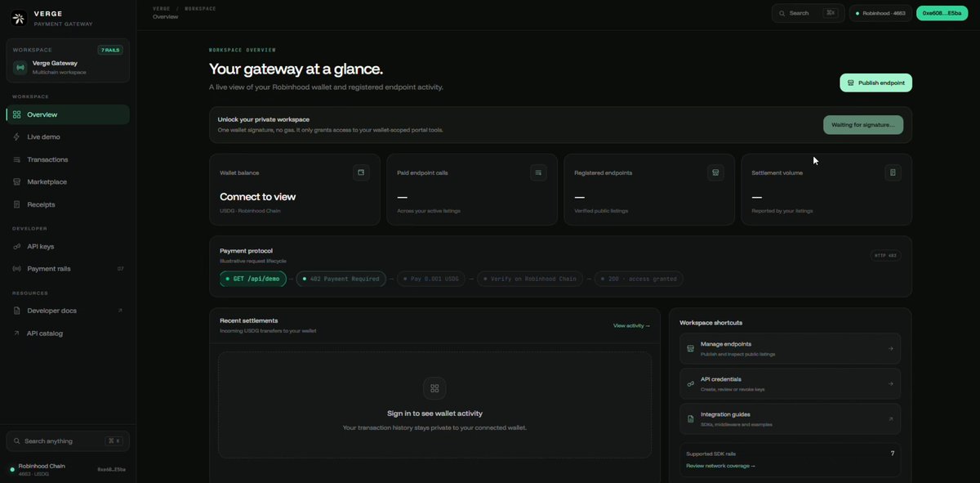Navigate to Receipts
Image resolution: width=980 pixels, height=483 pixels.
click(x=68, y=204)
